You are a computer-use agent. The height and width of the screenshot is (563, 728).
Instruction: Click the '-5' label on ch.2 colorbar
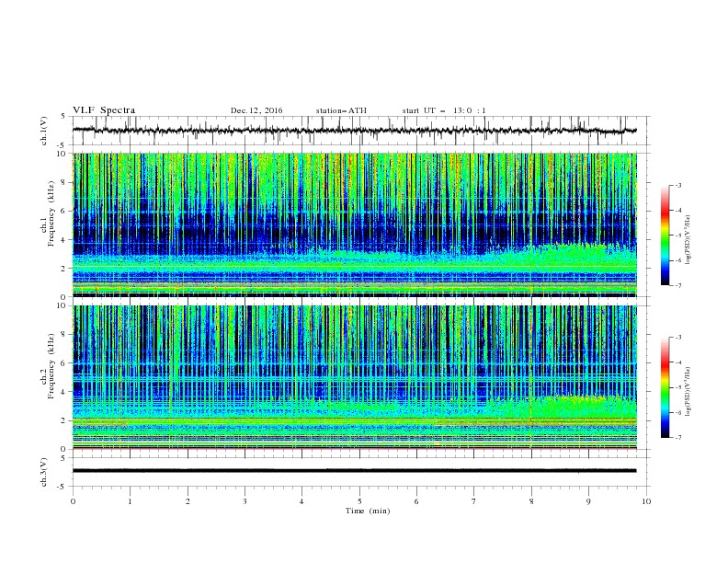pos(678,387)
